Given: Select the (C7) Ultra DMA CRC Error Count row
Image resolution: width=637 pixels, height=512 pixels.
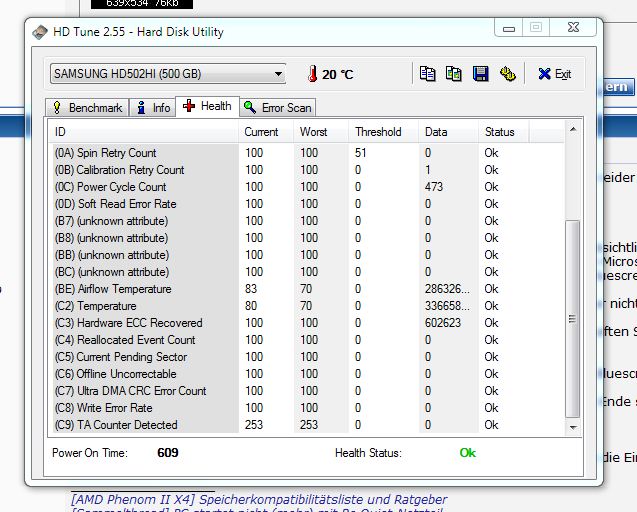Looking at the screenshot, I should coord(307,391).
